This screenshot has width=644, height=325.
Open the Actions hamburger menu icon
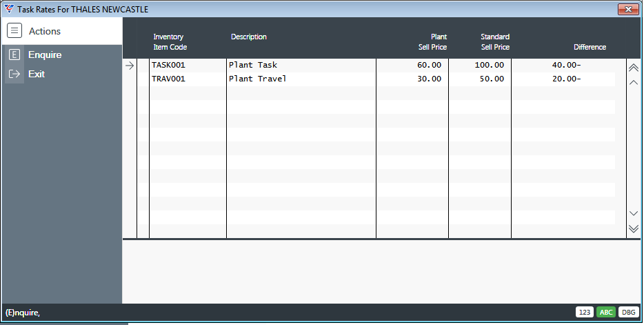click(x=14, y=31)
